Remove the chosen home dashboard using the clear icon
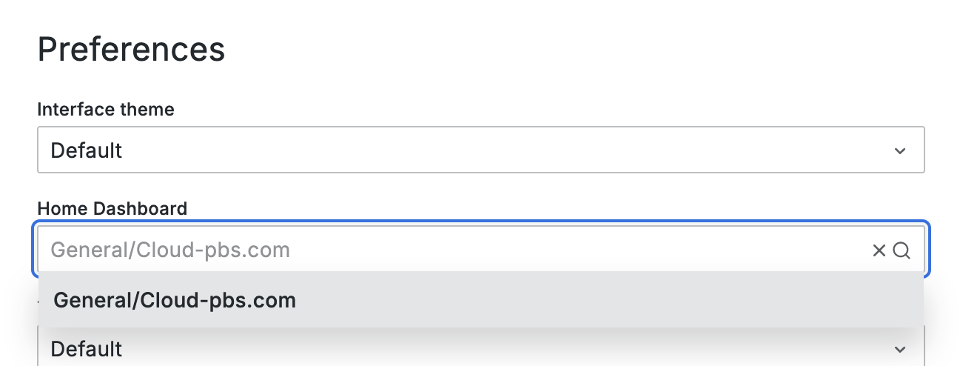The width and height of the screenshot is (980, 366). coord(879,250)
